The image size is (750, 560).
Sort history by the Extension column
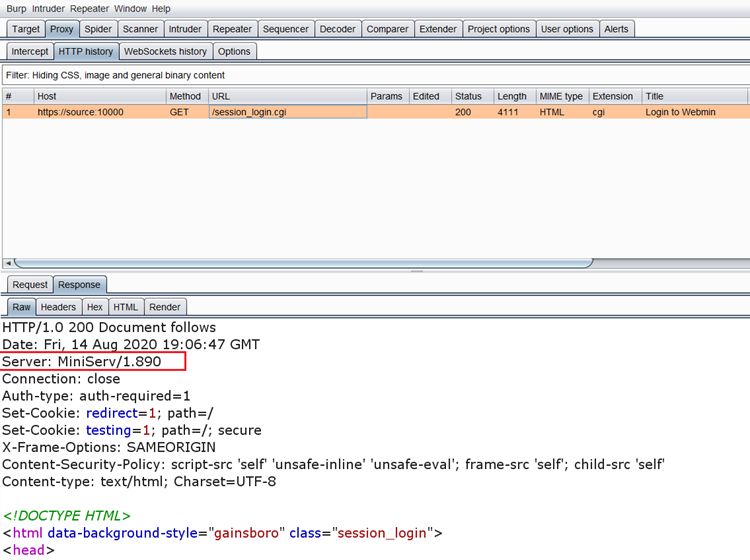(x=615, y=97)
